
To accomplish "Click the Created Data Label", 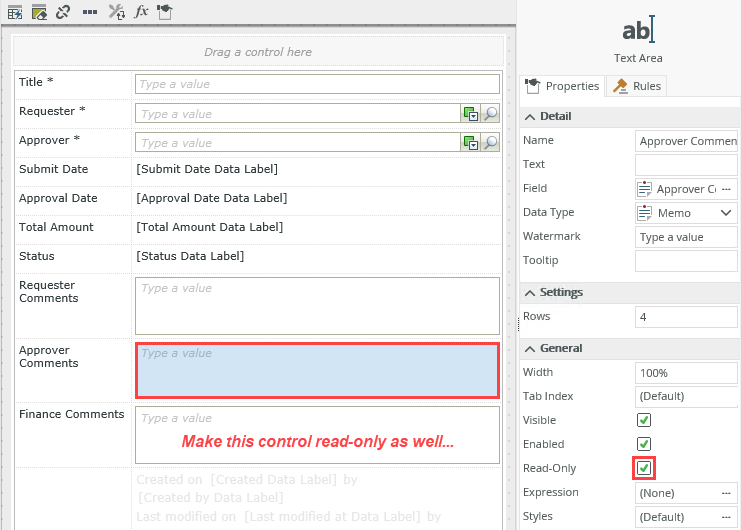I will [x=274, y=480].
